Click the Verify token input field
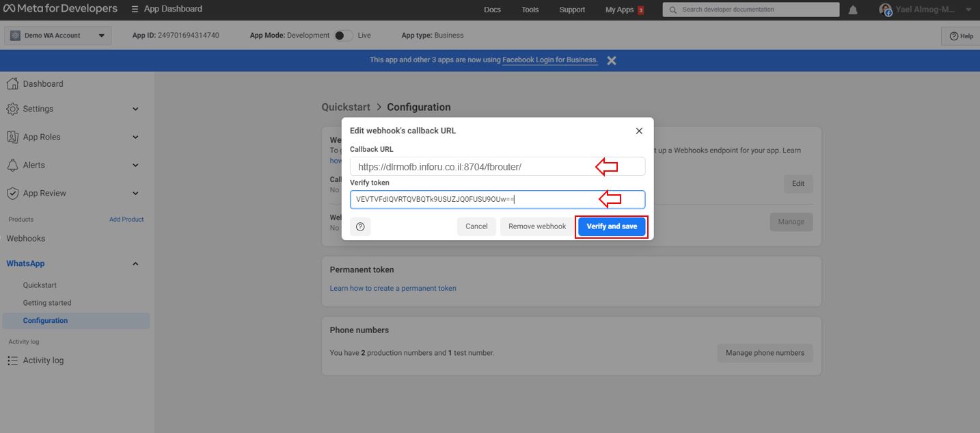Screen dimensions: 980x433 pyautogui.click(x=498, y=200)
